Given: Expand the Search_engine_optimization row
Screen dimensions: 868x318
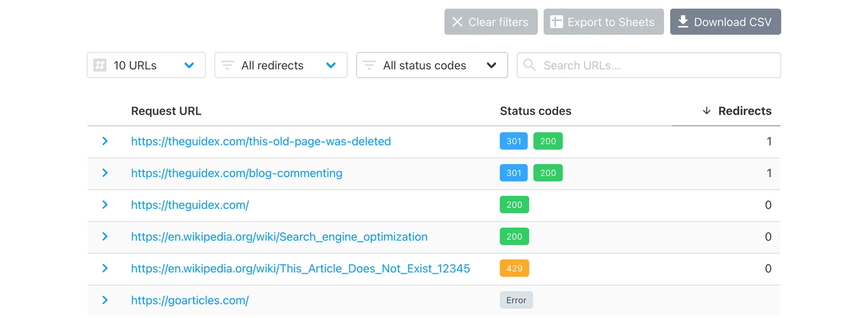Looking at the screenshot, I should tap(105, 236).
